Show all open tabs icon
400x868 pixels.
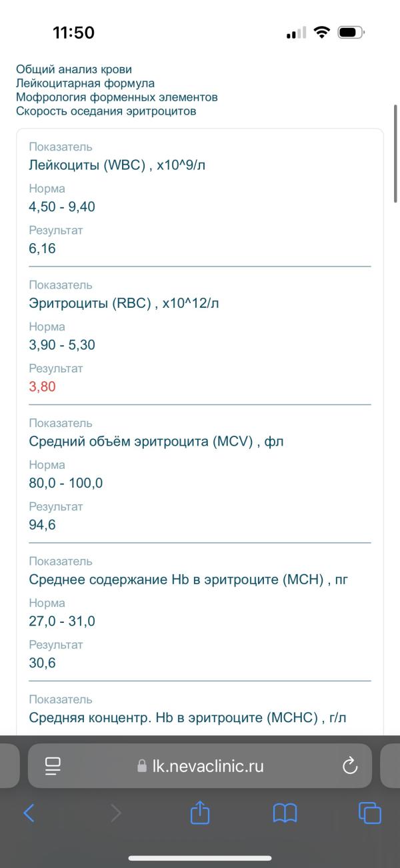pos(370,813)
